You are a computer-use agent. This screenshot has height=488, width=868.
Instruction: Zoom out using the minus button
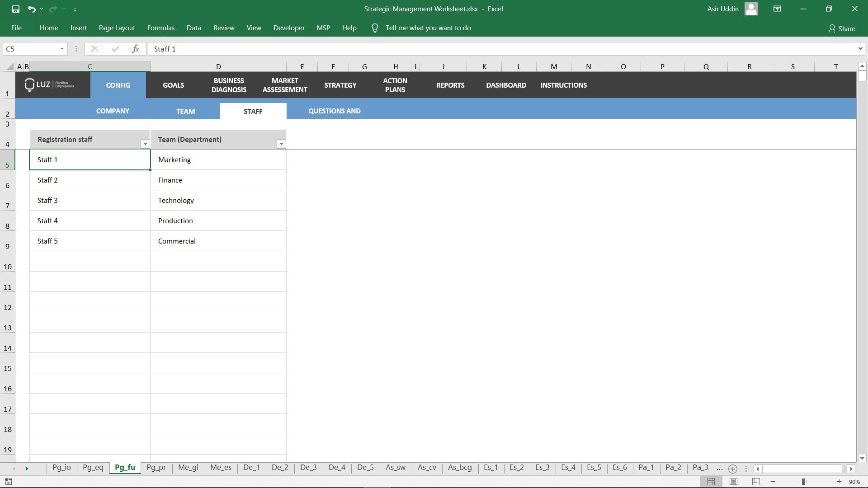[773, 482]
